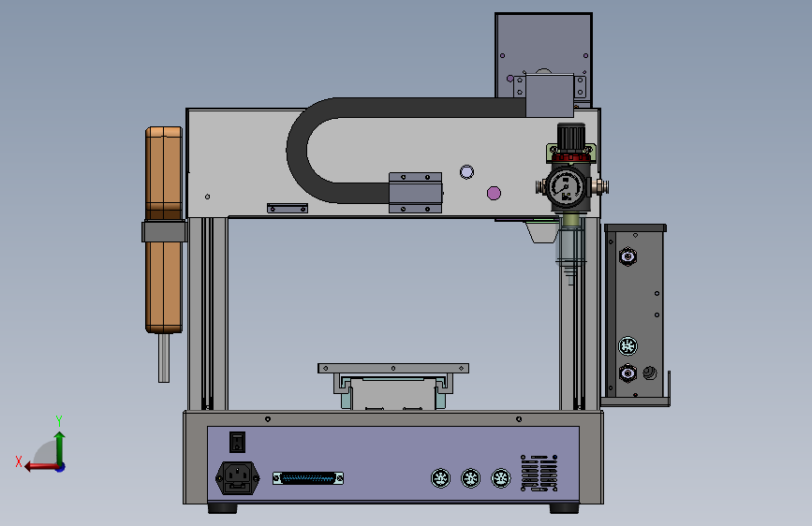The width and height of the screenshot is (812, 526).
Task: Click the round pressure gauge dial
Action: click(566, 187)
